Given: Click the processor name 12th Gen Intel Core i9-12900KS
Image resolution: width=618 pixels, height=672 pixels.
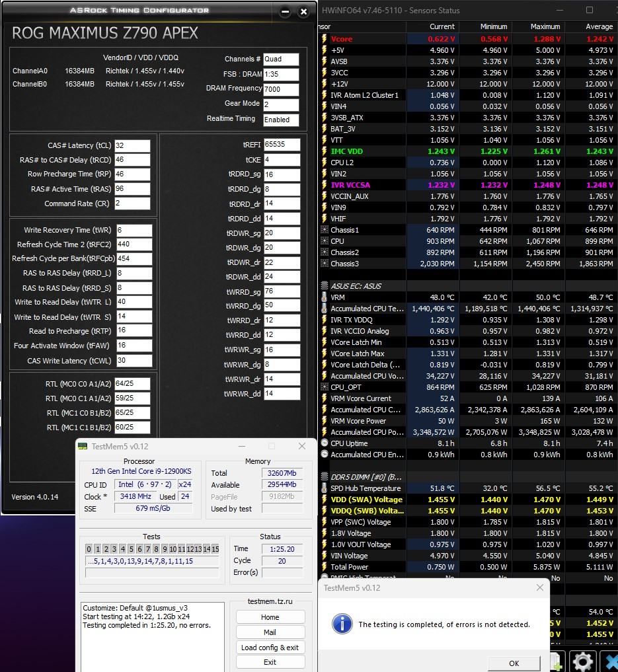Looking at the screenshot, I should click(141, 471).
